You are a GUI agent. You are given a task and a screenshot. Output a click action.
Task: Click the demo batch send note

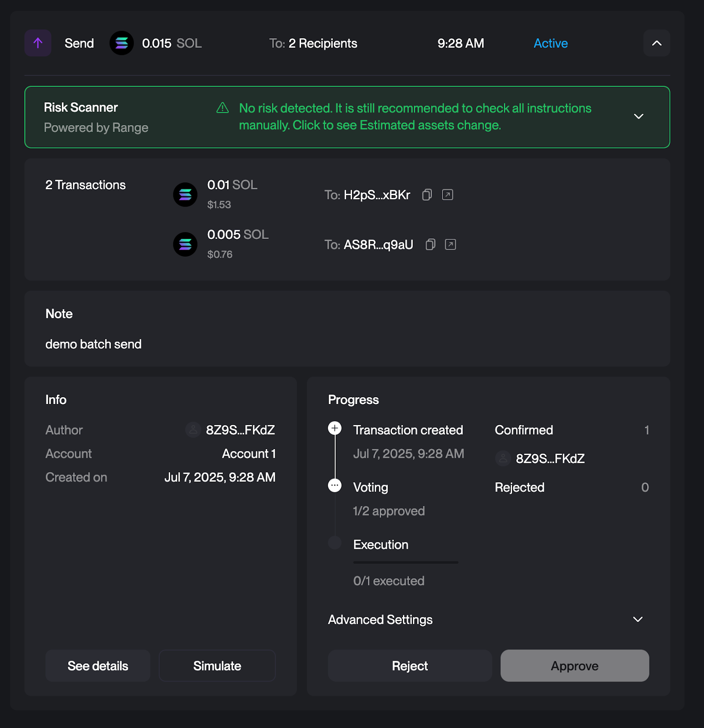[93, 344]
